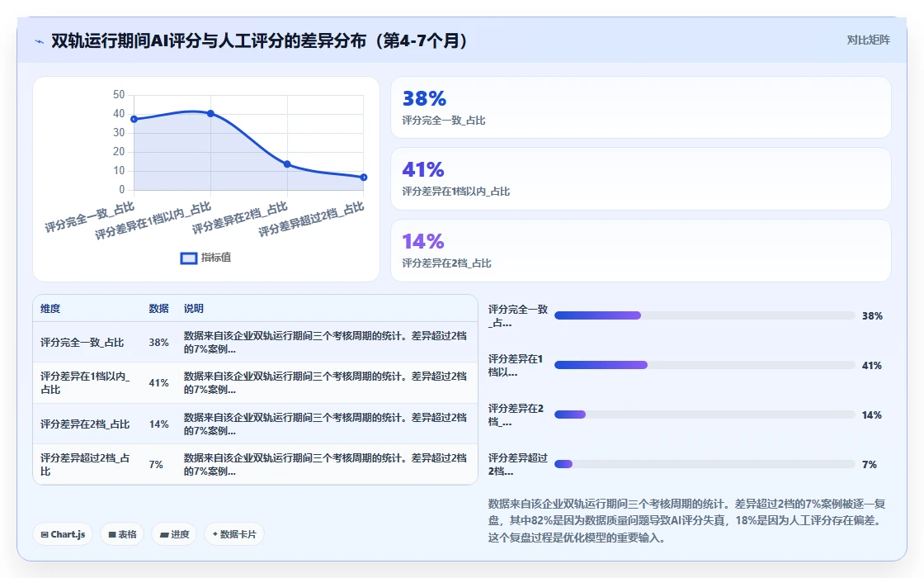Click the 维度 column header
The image size is (924, 578).
point(50,309)
